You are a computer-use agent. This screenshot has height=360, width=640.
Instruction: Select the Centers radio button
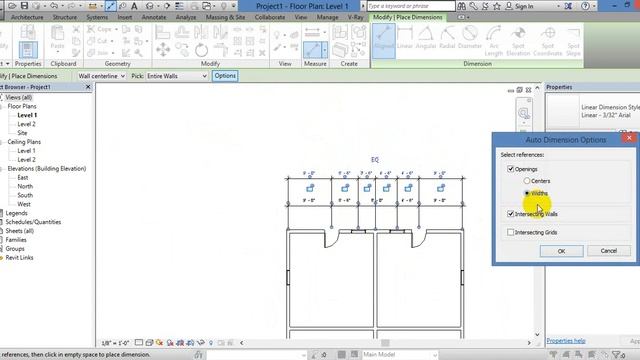pos(527,180)
